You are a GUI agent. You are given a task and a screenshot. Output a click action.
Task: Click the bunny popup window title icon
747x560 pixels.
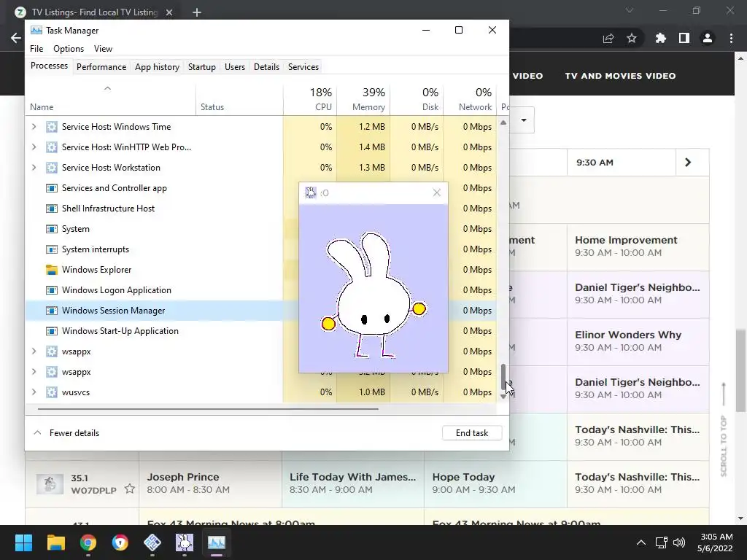pos(311,192)
